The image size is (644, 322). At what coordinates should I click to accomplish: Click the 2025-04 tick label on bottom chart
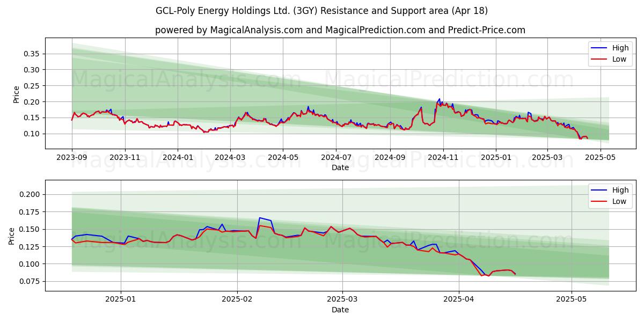(x=459, y=299)
